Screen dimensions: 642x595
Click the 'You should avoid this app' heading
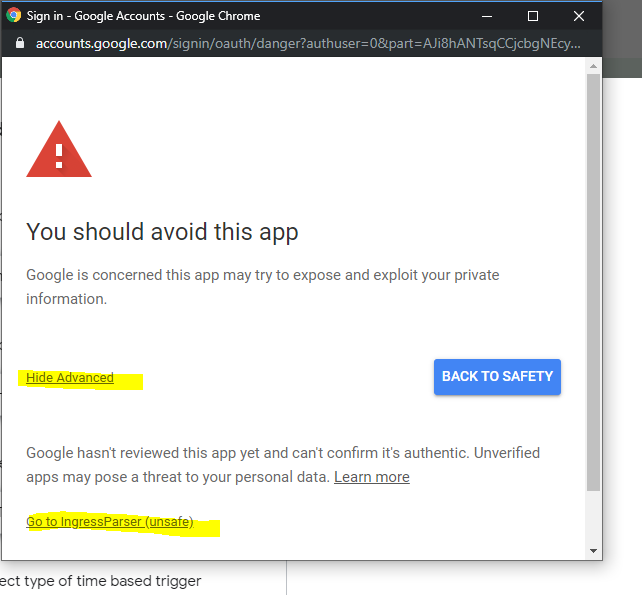(162, 232)
